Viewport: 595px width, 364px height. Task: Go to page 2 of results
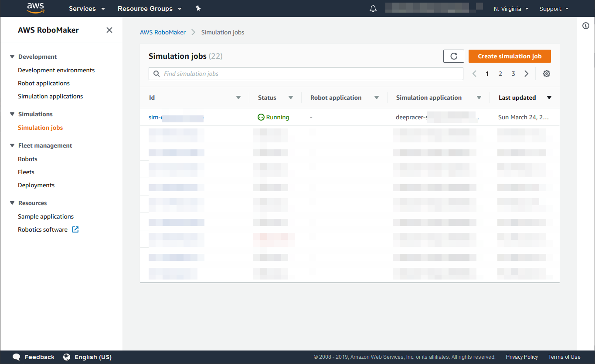point(500,74)
